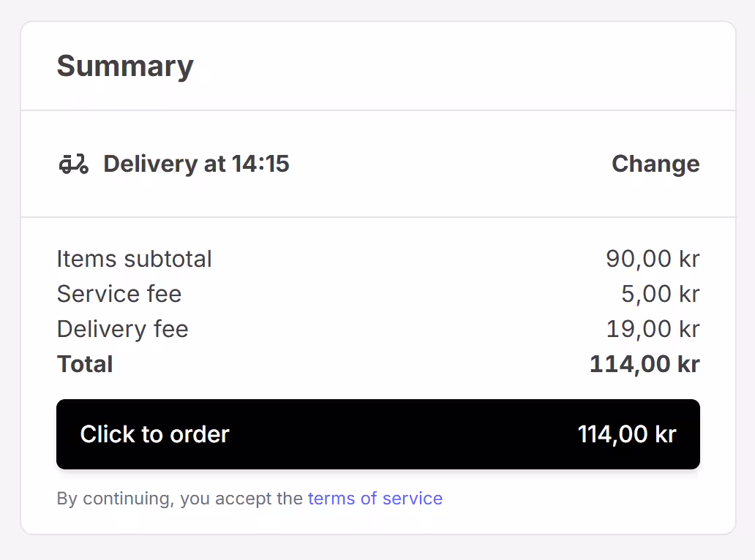
Task: Click the Summary heading
Action: click(x=125, y=66)
